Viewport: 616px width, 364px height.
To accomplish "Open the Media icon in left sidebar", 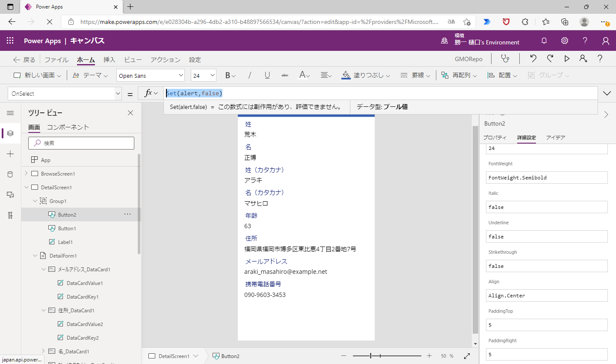I will pyautogui.click(x=10, y=195).
